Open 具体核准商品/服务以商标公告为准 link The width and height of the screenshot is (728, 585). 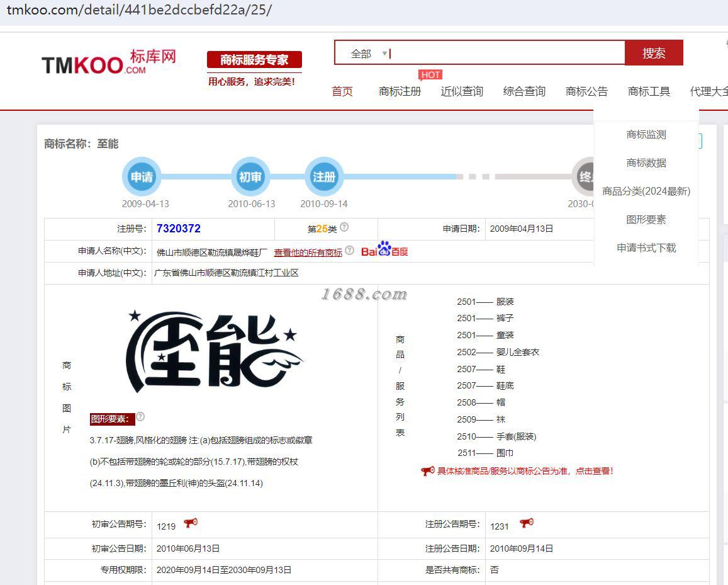point(525,471)
